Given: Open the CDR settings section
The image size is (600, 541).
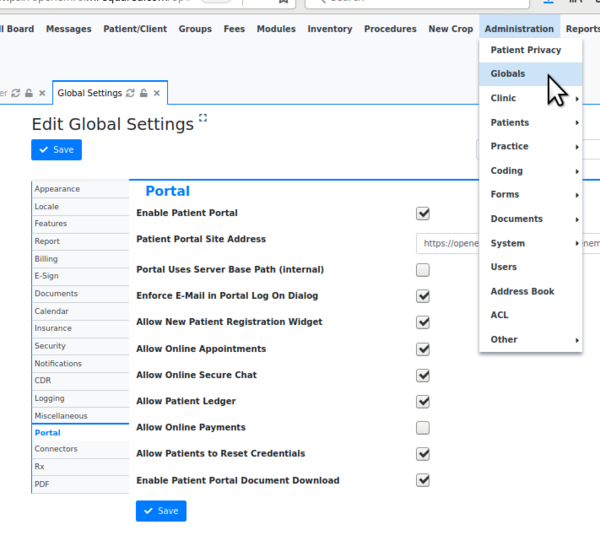Looking at the screenshot, I should pyautogui.click(x=80, y=381).
